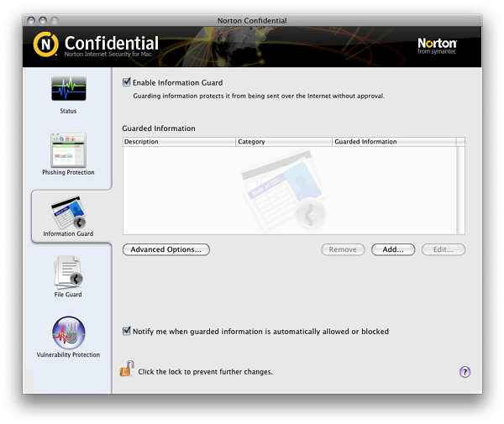Click the Norton from Symantec logo
Screen dimensions: 504x424
click(x=437, y=45)
